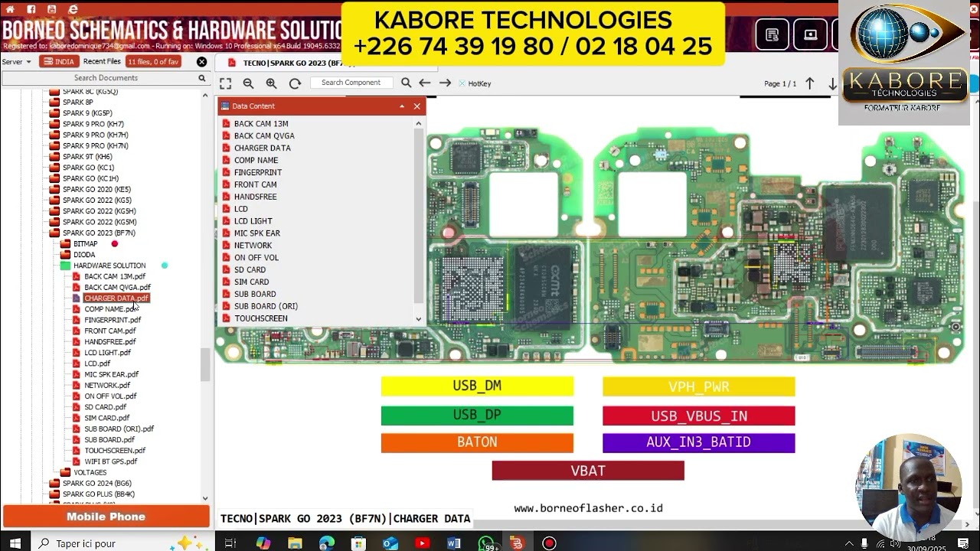The image size is (980, 551).
Task: Open the Server dropdown
Action: (16, 61)
